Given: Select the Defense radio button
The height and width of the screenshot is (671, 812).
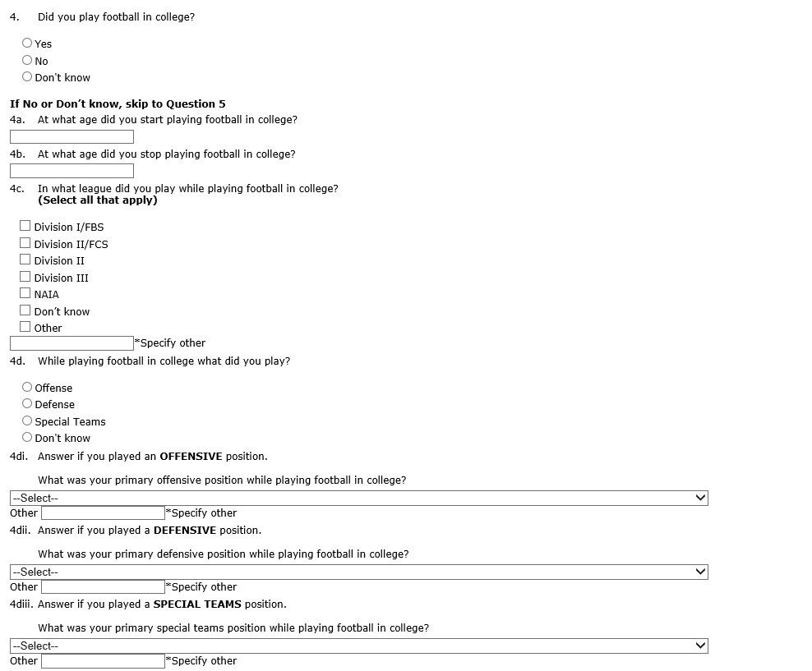Looking at the screenshot, I should (27, 404).
